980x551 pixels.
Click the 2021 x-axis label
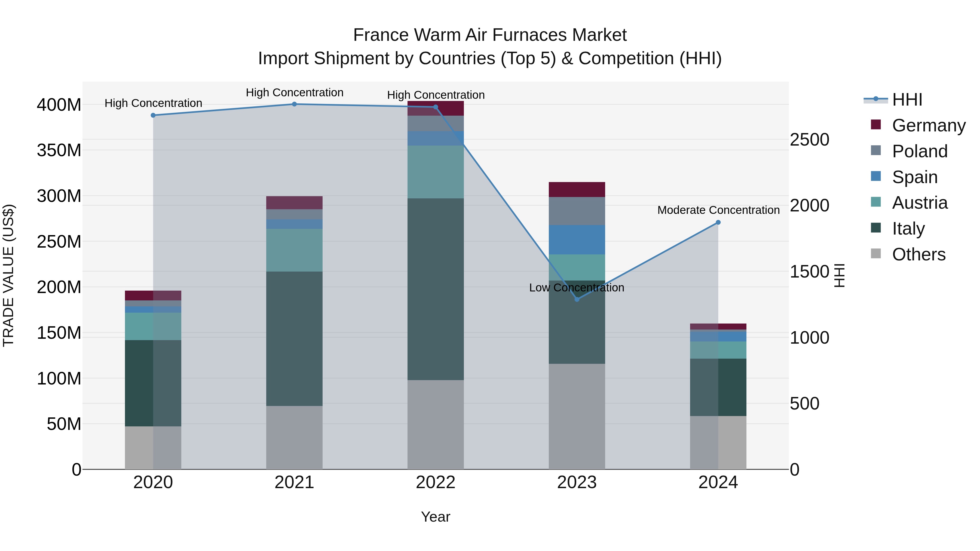pyautogui.click(x=295, y=482)
